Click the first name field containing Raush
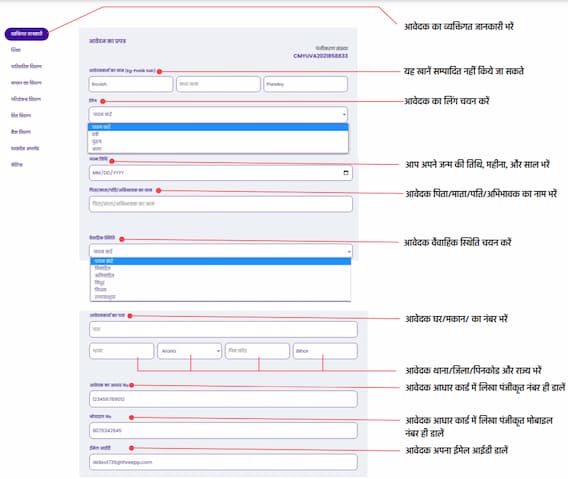Screen dimensions: 568x479 click(131, 84)
